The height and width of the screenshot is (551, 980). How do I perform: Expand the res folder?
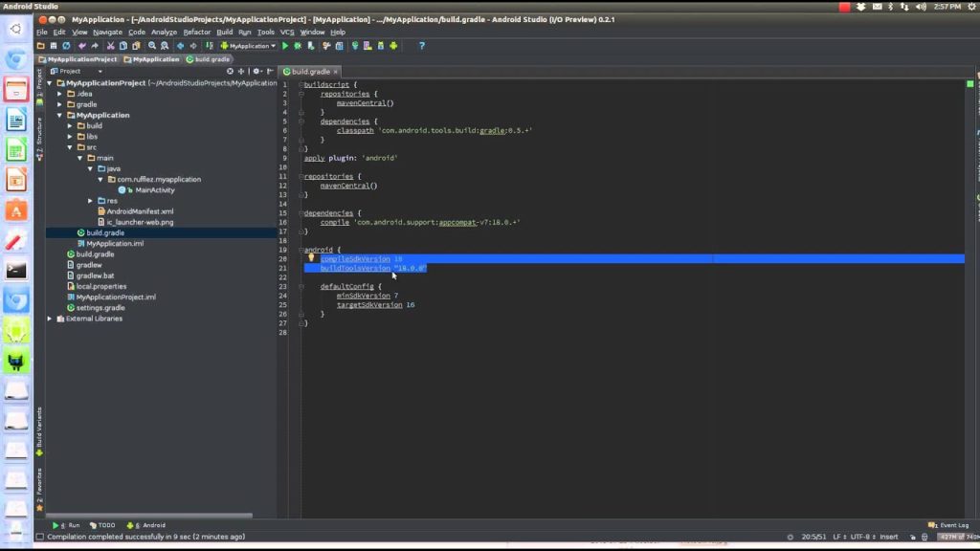(x=91, y=201)
